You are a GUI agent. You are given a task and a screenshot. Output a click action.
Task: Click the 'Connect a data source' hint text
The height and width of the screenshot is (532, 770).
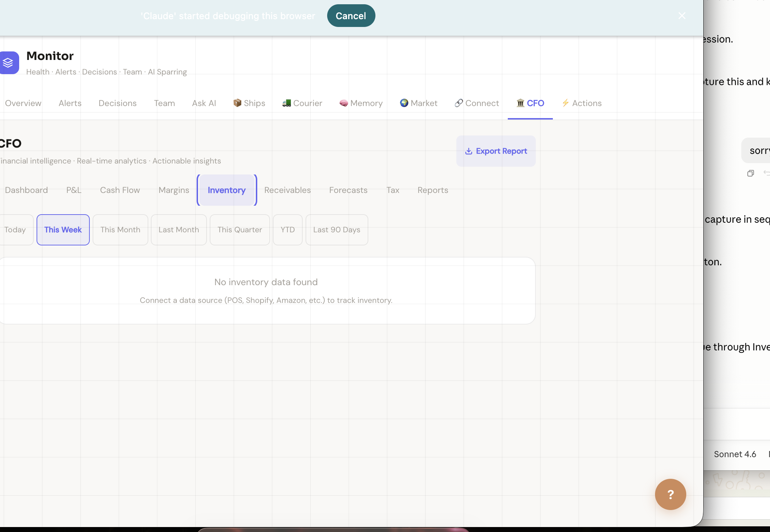[266, 300]
